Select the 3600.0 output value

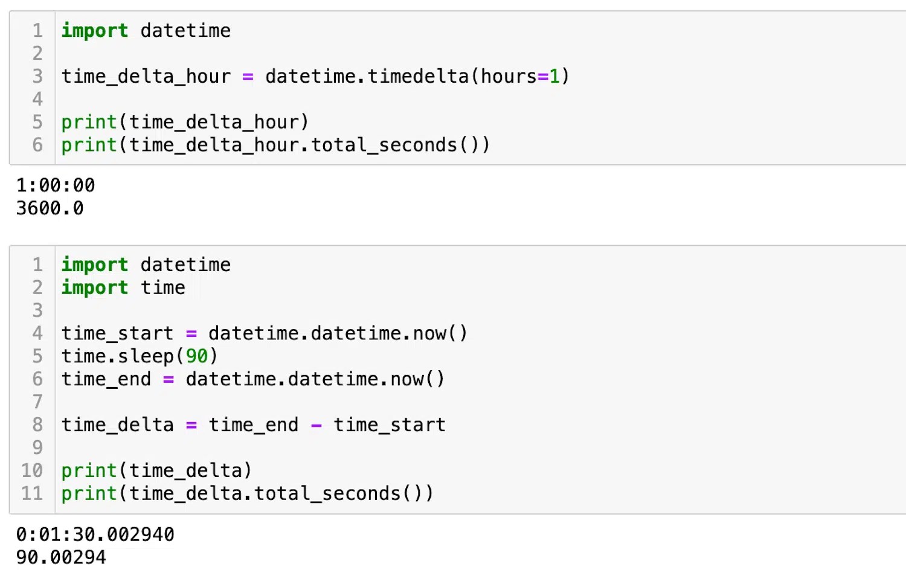point(50,208)
